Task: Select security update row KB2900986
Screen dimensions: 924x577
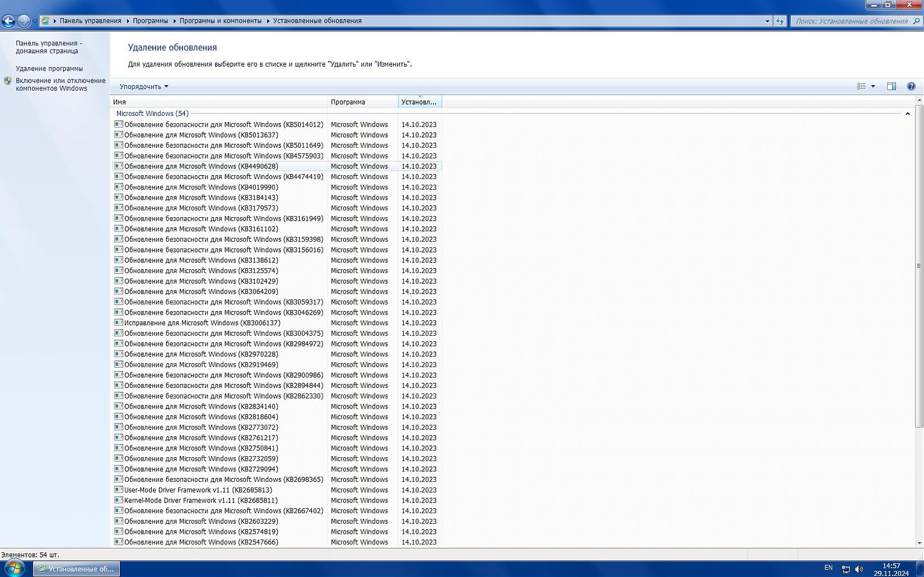Action: [277, 375]
